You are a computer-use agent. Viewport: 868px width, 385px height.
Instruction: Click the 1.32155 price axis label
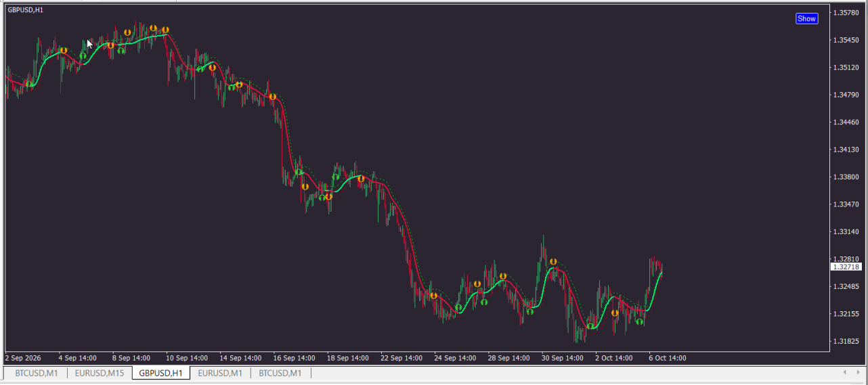coord(846,314)
